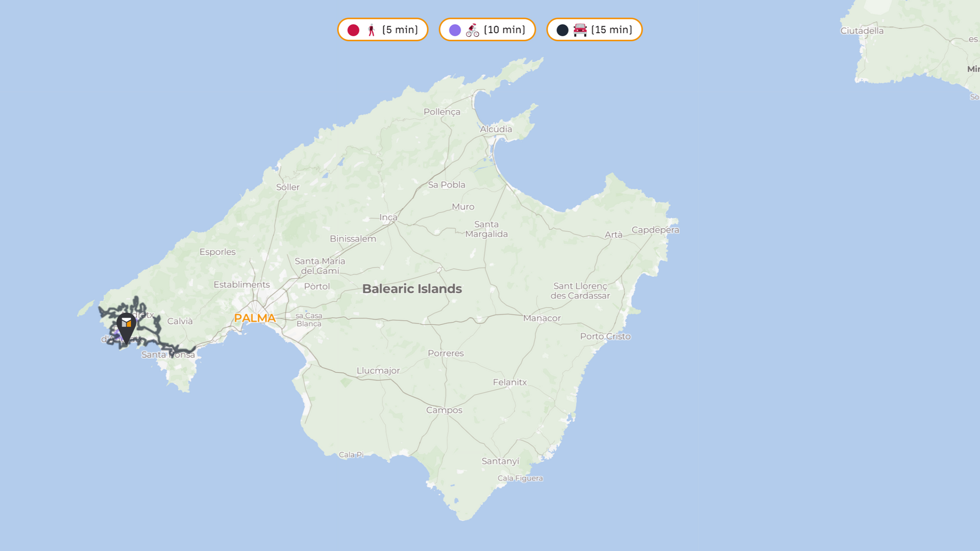Click the cyclist icon in legend
This screenshot has height=551, width=980.
(x=472, y=30)
